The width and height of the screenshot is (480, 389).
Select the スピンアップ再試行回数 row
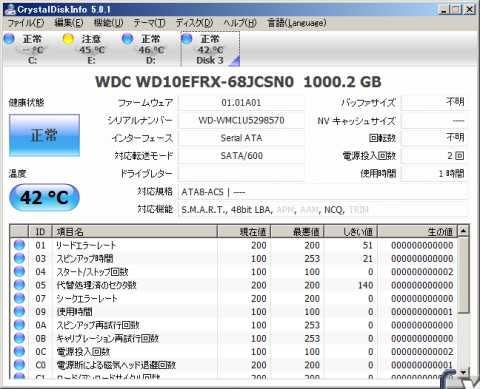[234, 325]
